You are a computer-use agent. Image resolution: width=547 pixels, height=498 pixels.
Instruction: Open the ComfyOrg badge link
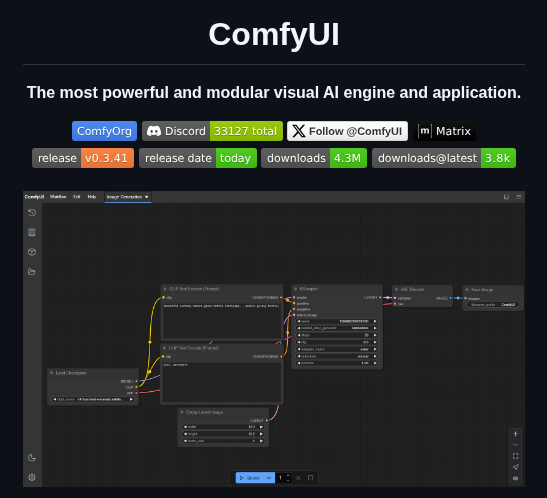click(x=104, y=131)
